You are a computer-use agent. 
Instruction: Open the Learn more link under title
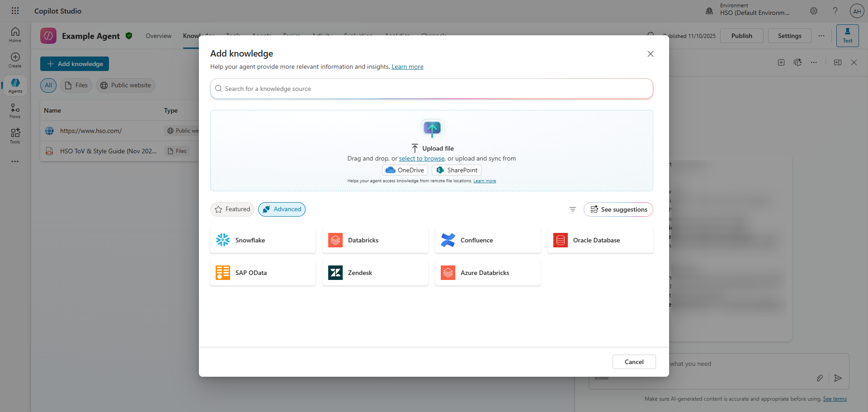(x=407, y=67)
